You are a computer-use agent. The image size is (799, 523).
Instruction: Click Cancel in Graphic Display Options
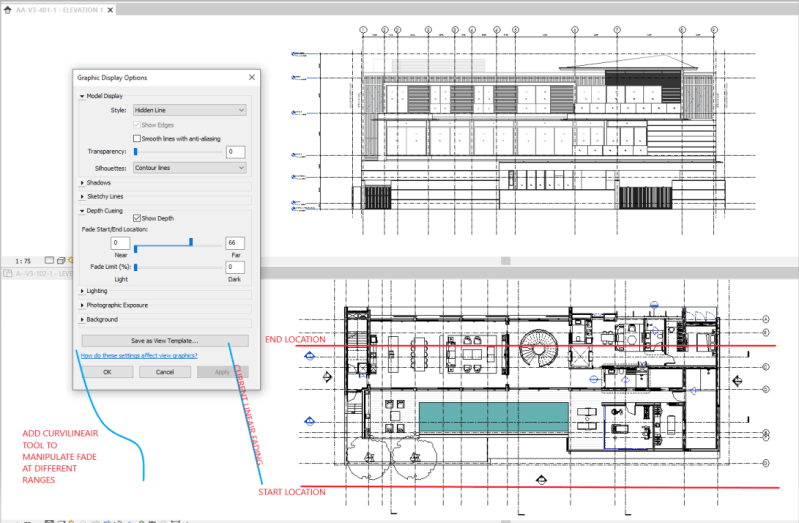pyautogui.click(x=165, y=372)
